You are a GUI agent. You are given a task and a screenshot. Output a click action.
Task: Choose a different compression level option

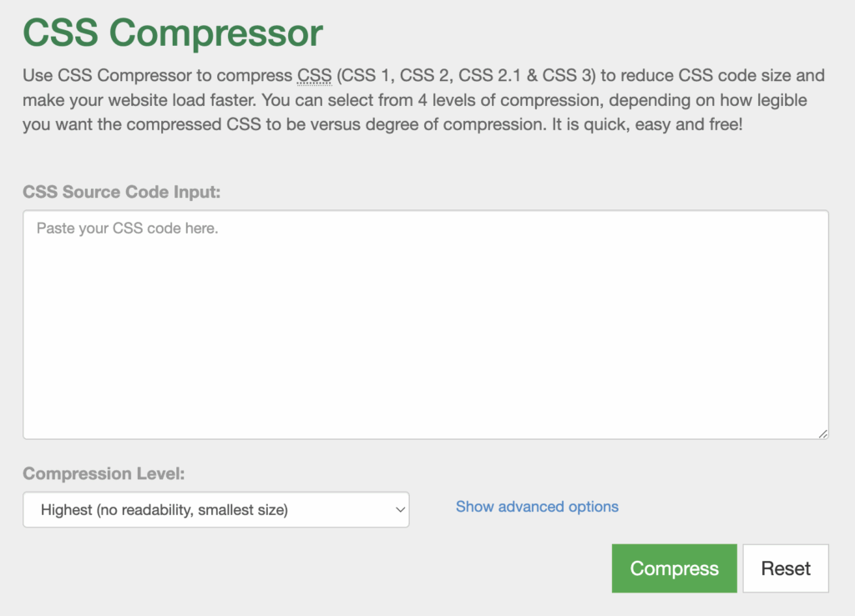click(x=215, y=509)
